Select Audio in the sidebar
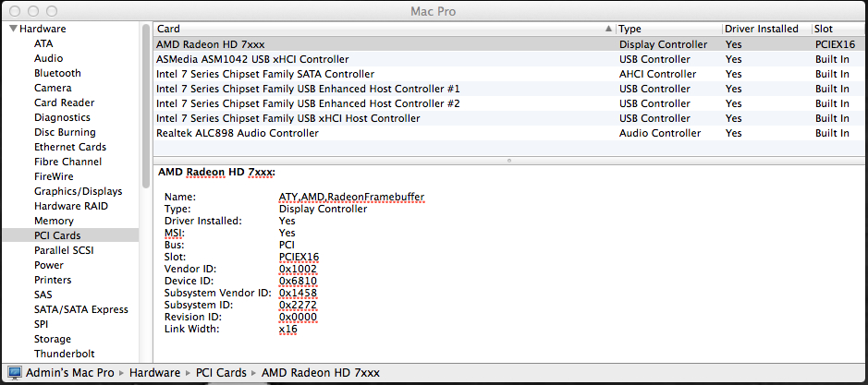The height and width of the screenshot is (385, 868). (49, 59)
